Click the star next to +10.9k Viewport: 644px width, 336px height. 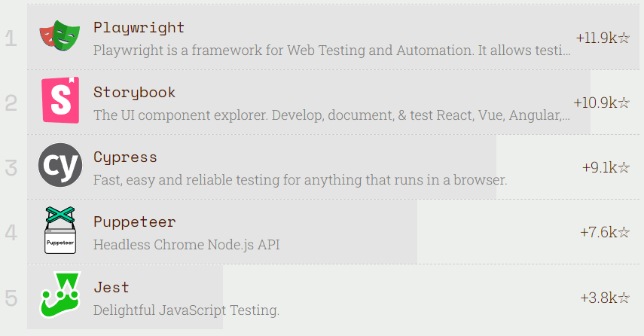(x=624, y=102)
